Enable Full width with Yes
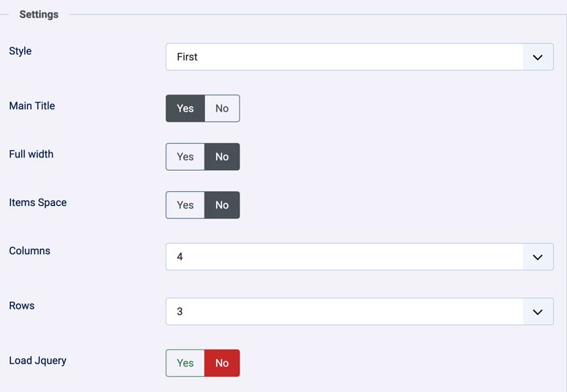The height and width of the screenshot is (392, 567). point(185,157)
